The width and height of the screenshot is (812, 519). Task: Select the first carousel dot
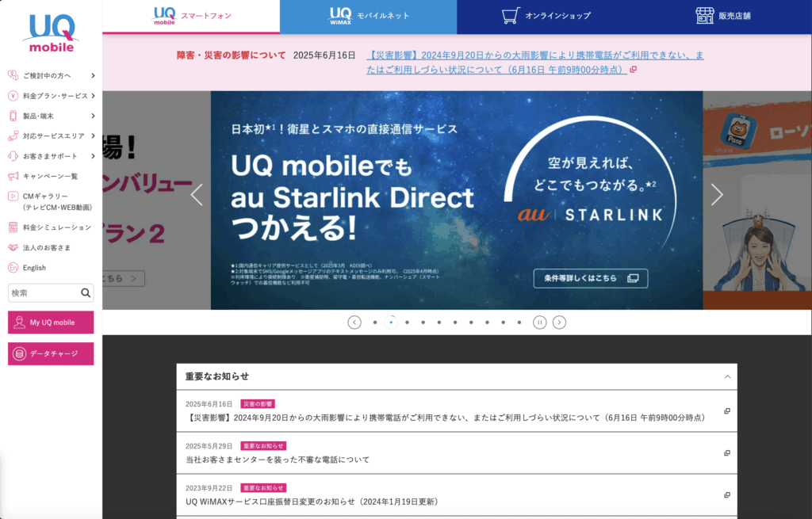point(375,322)
